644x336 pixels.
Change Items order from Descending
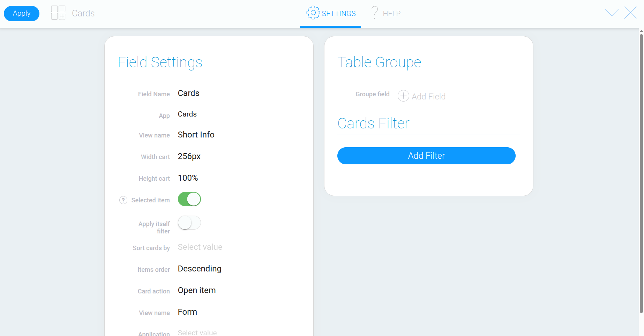200,269
